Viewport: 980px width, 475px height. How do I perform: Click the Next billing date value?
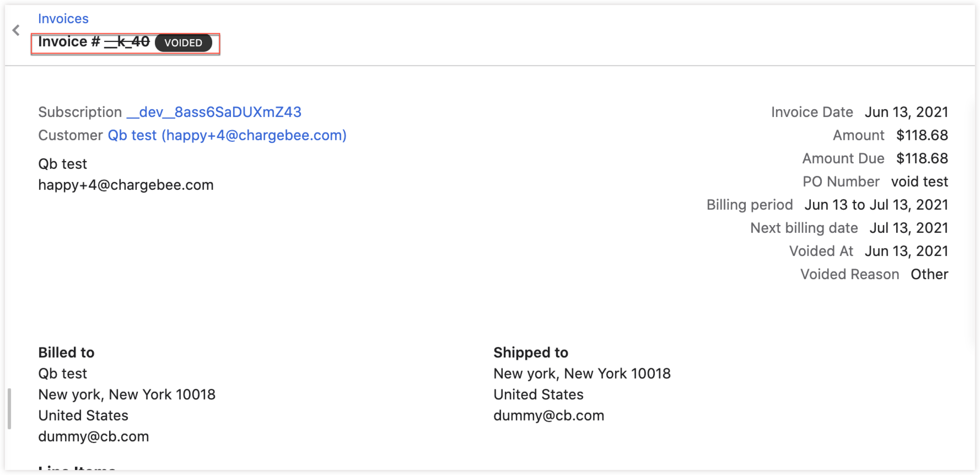pos(909,228)
